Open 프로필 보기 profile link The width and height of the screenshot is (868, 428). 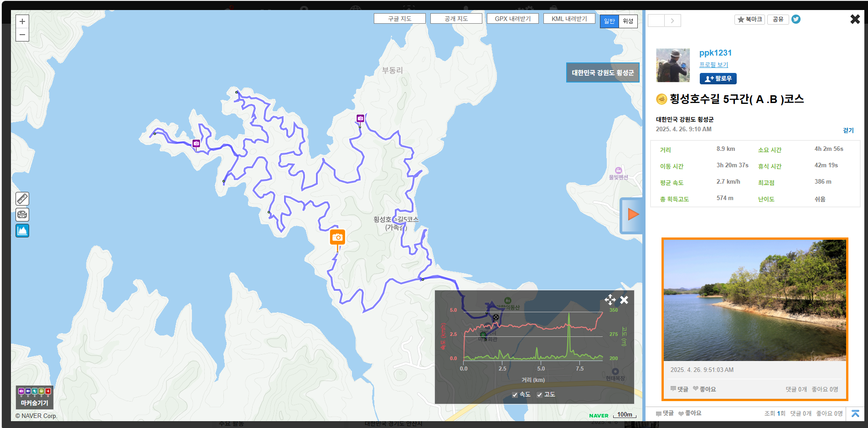[x=714, y=65]
